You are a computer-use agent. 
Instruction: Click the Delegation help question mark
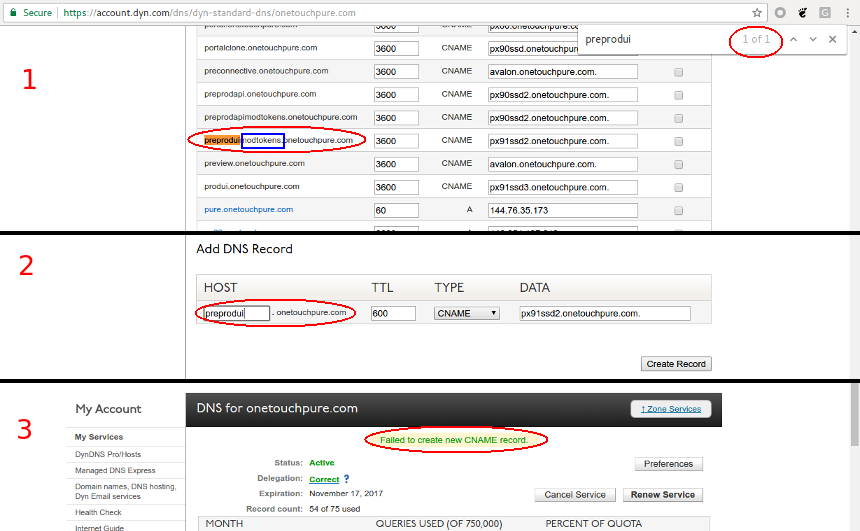click(x=346, y=479)
